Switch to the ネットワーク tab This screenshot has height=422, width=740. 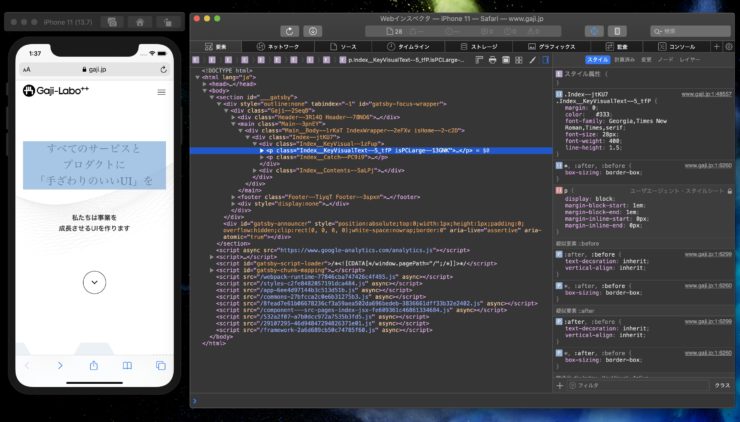(278, 47)
